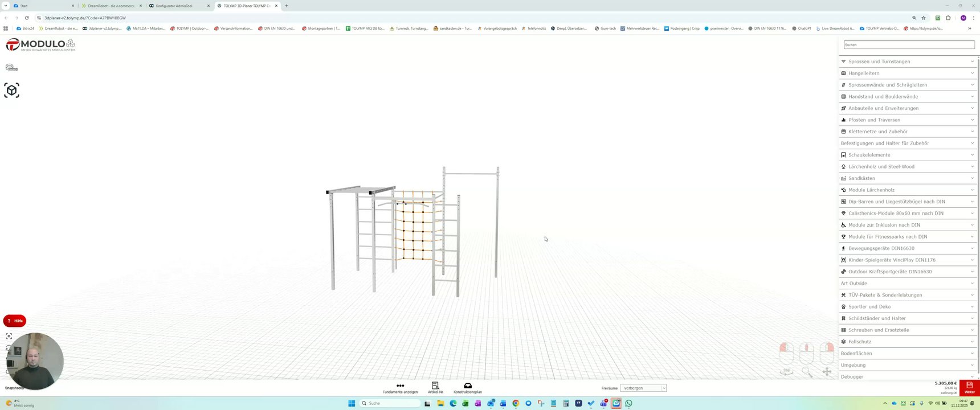
Task: Open the Fallschutz section
Action: coord(908,342)
